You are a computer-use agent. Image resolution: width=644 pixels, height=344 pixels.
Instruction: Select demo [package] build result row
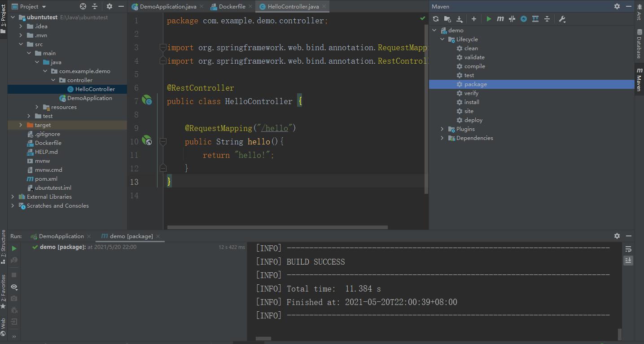point(138,247)
